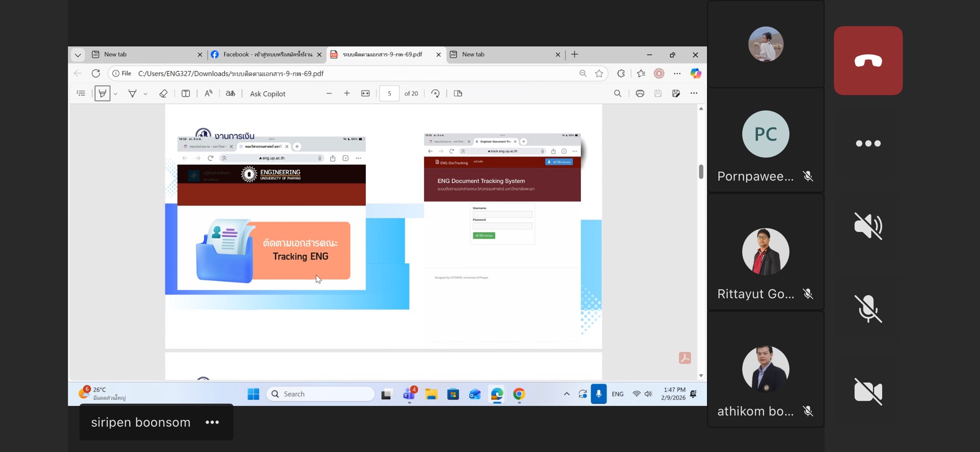Open more call options three dots
This screenshot has height=452, width=980.
(868, 144)
